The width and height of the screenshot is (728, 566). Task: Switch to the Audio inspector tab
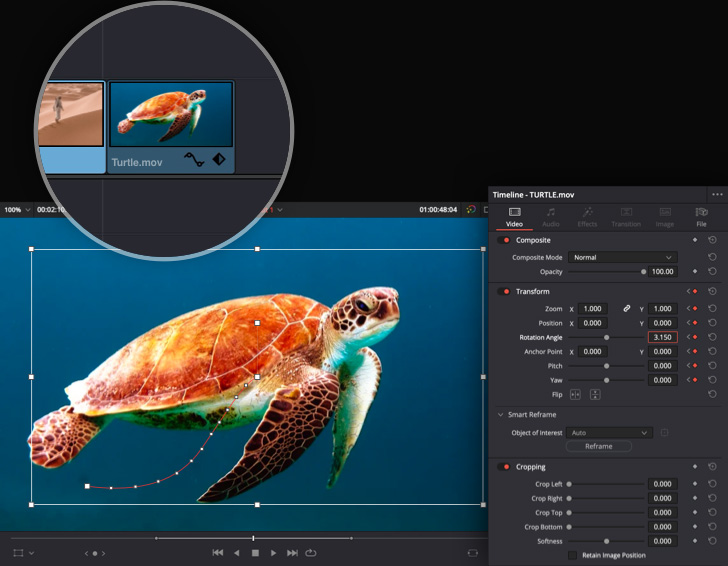pos(551,216)
